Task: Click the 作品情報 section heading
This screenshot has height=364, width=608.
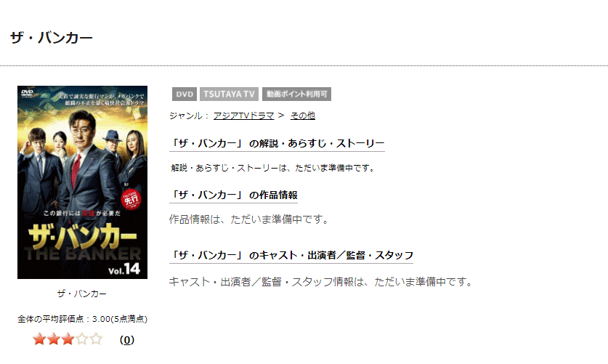Action: point(233,195)
